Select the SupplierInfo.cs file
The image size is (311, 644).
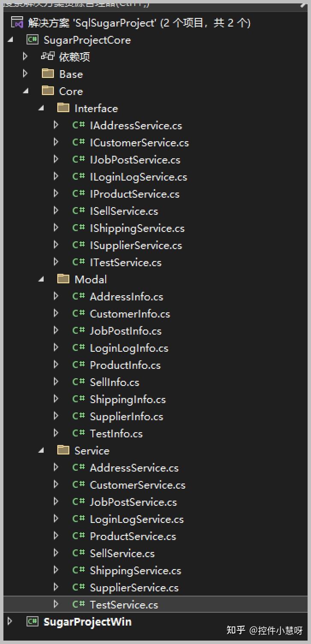pyautogui.click(x=126, y=416)
